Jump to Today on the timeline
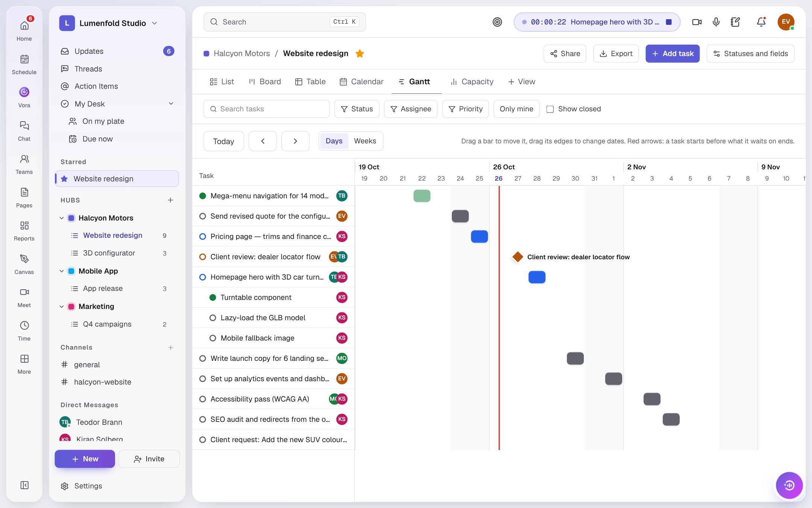This screenshot has height=508, width=812. click(224, 141)
